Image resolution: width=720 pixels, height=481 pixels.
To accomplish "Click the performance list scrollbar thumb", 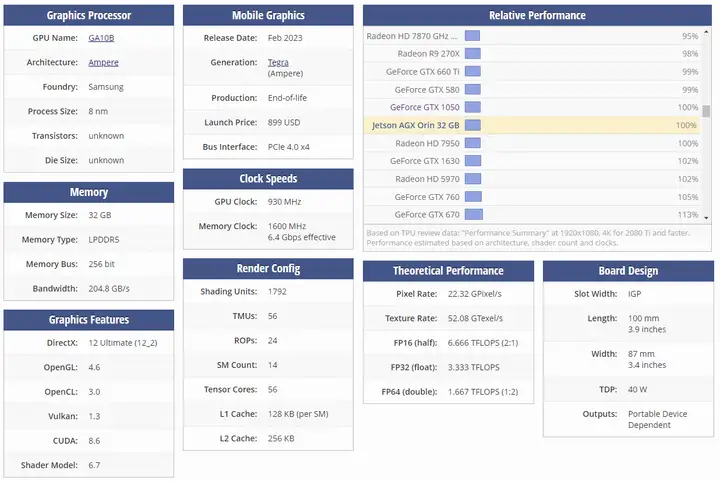I will pyautogui.click(x=706, y=111).
